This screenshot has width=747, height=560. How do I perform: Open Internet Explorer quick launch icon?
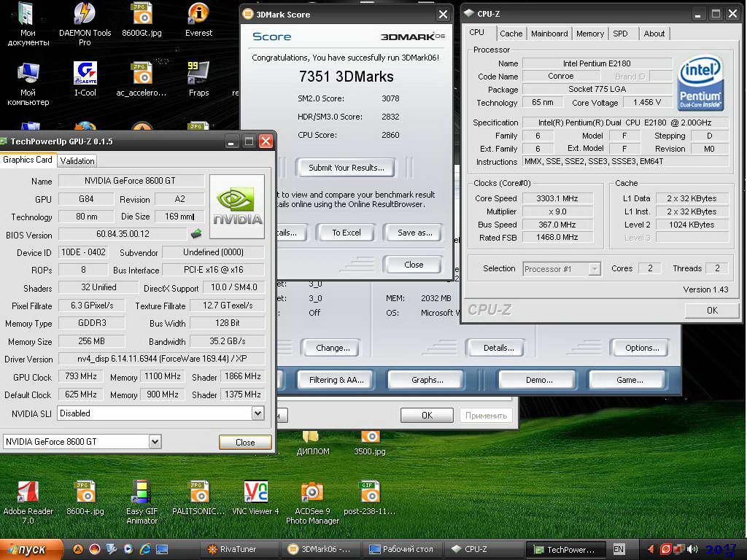145,549
